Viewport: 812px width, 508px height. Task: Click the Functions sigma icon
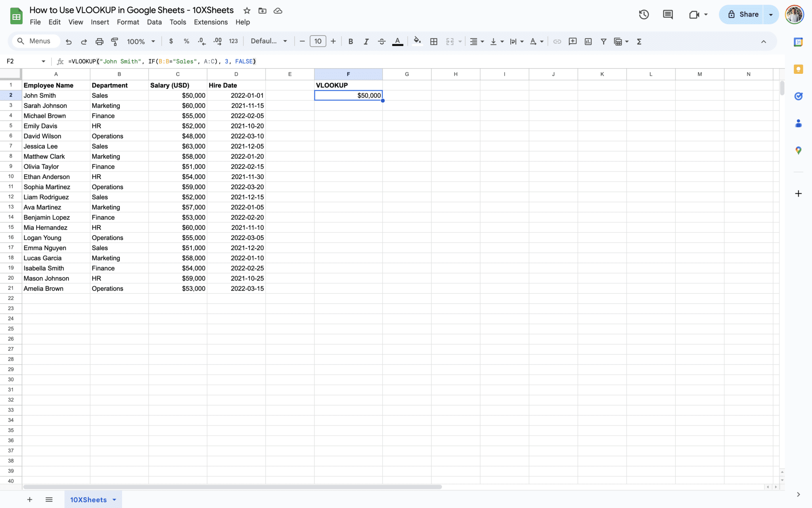639,41
